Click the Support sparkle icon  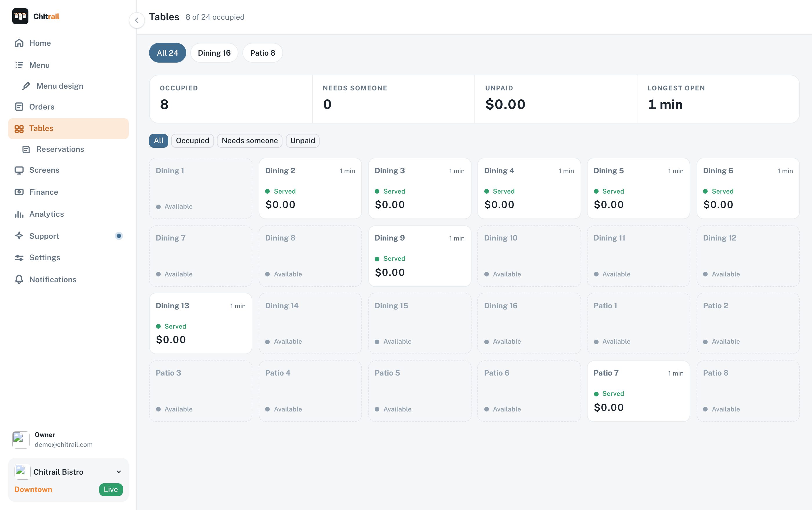point(19,236)
